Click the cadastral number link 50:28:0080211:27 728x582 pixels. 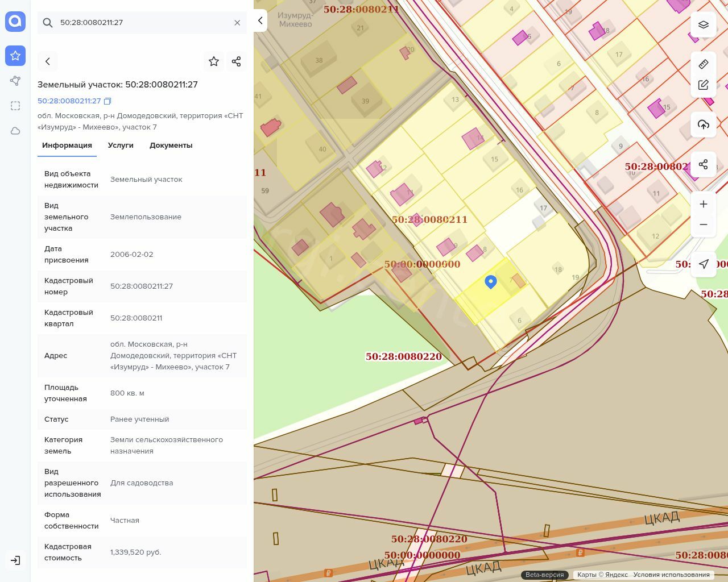[69, 101]
